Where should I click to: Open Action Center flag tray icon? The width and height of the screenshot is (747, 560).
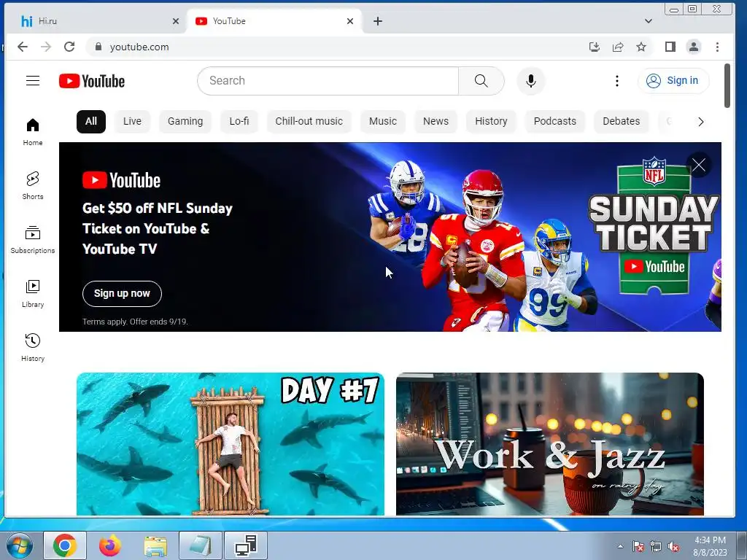coord(638,546)
